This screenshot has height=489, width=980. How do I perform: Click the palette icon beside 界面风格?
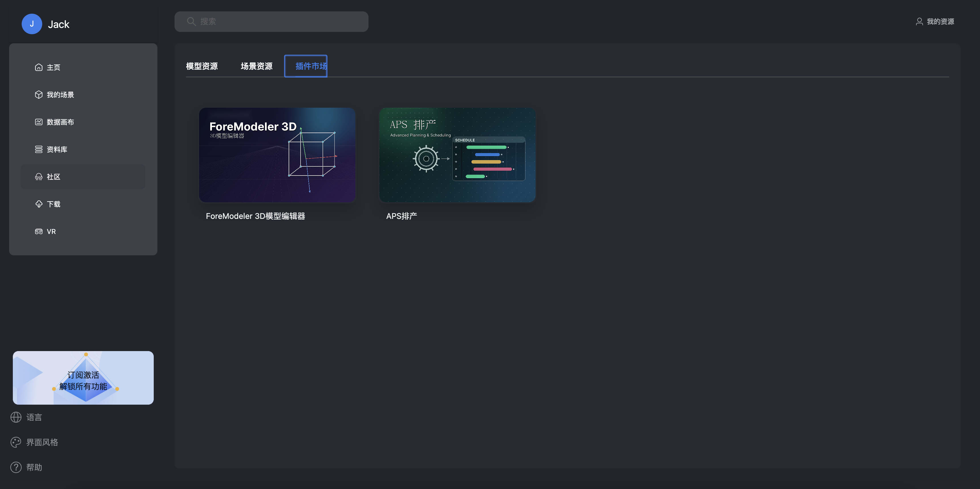click(x=16, y=442)
